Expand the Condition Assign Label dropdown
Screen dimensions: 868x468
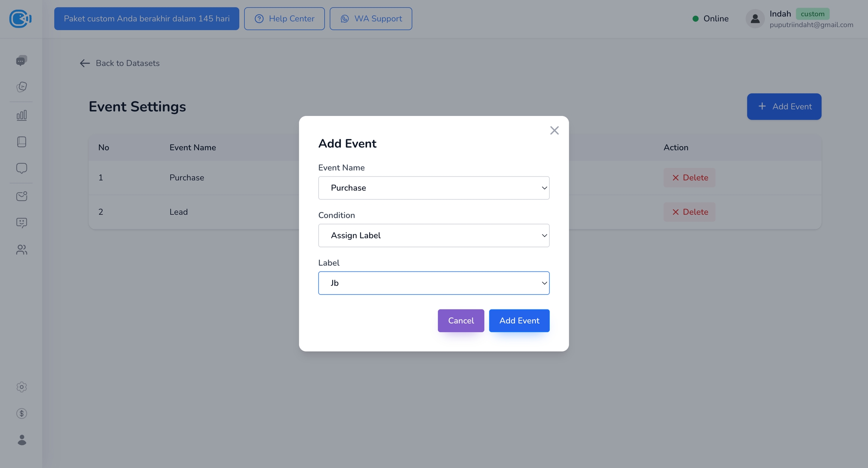pos(434,235)
